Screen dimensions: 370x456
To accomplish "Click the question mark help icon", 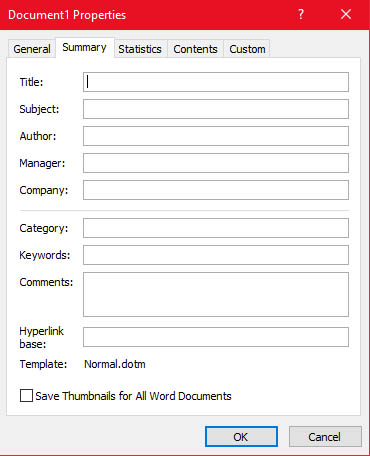I will pos(301,15).
